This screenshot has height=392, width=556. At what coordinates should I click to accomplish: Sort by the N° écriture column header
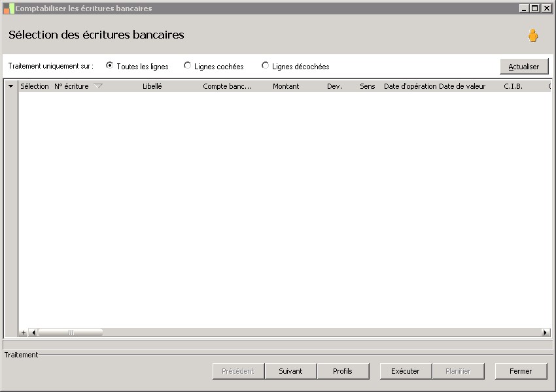71,86
